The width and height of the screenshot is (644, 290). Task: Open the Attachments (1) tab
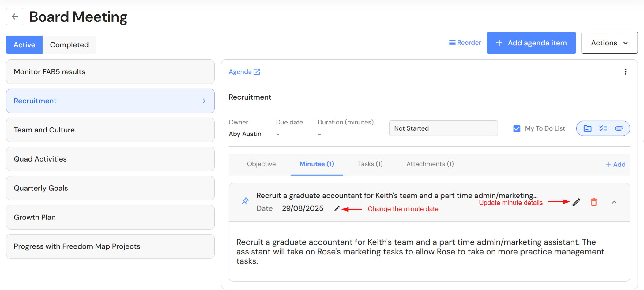point(430,164)
